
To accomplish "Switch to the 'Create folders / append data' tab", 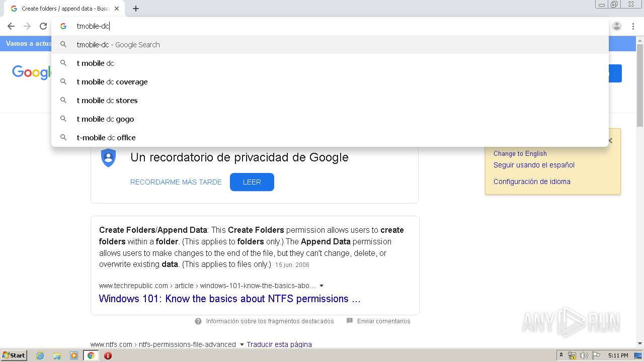I will [64, 9].
